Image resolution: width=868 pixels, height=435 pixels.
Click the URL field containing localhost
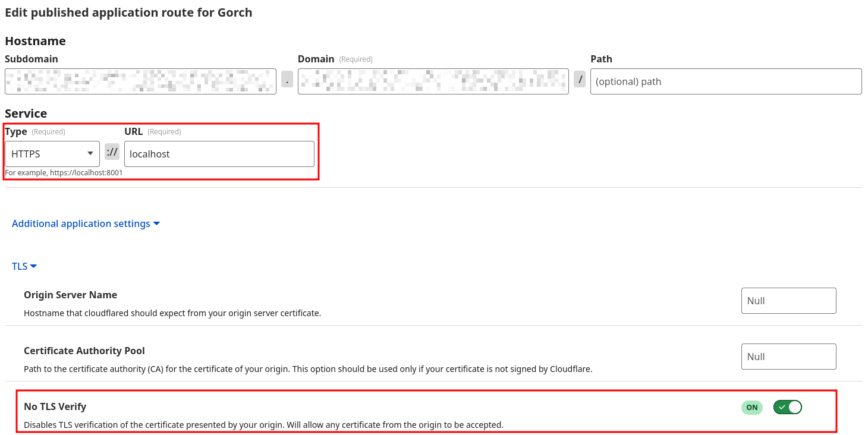[219, 153]
